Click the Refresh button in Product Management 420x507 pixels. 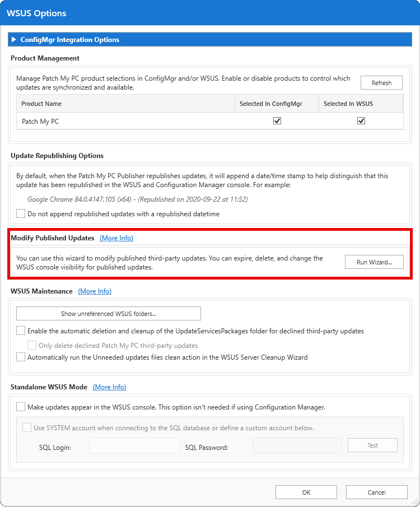(381, 82)
